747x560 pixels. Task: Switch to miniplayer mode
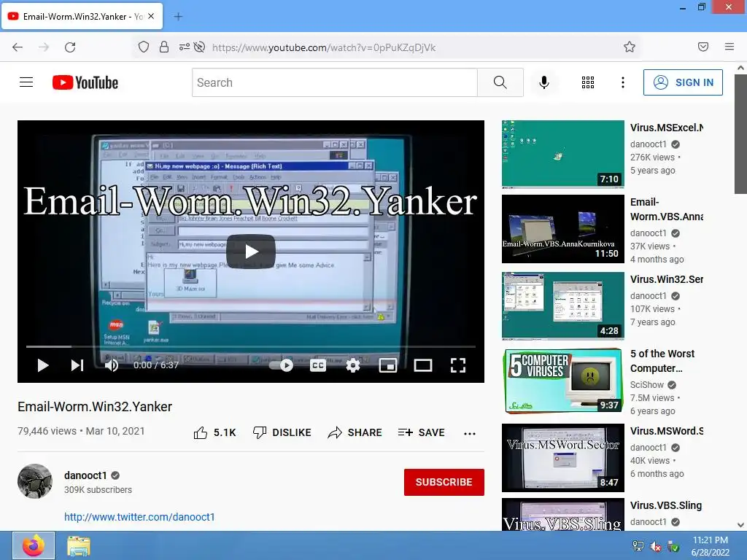coord(388,365)
